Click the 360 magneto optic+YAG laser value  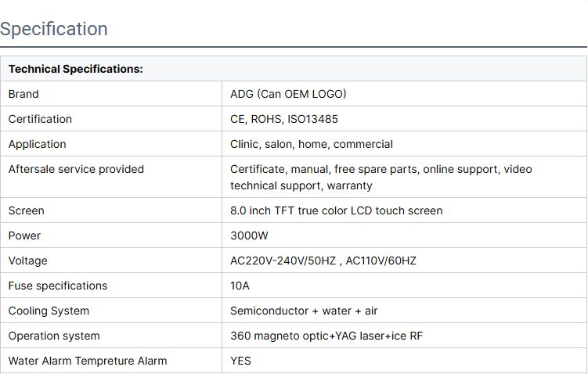tap(327, 336)
